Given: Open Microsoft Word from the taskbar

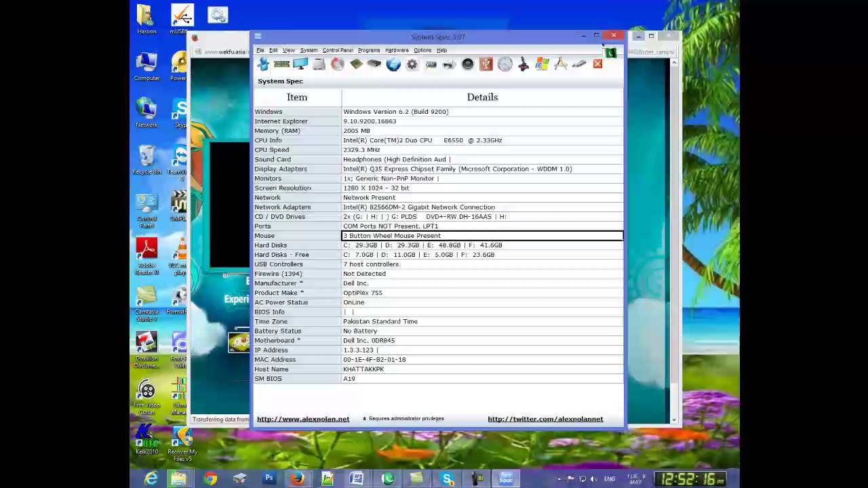Looking at the screenshot, I should click(x=356, y=479).
